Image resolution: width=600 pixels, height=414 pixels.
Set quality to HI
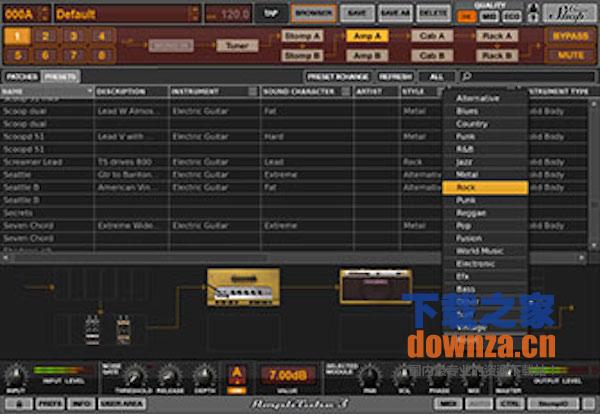click(x=467, y=16)
